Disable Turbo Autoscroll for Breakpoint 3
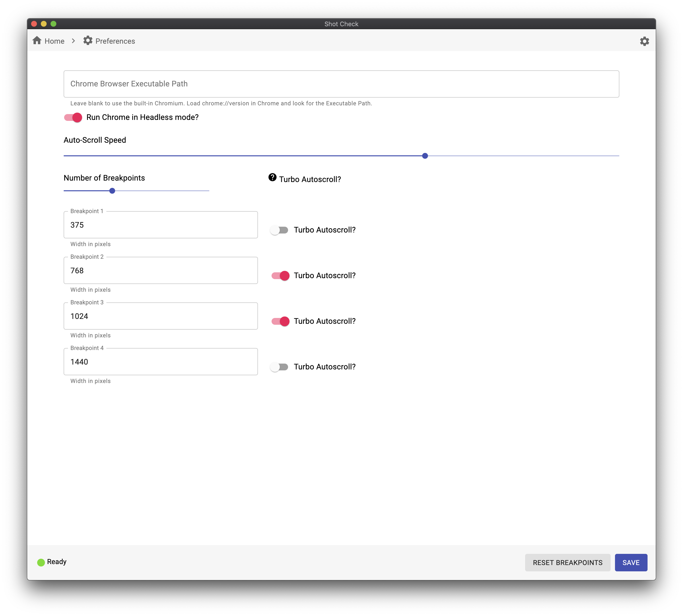This screenshot has height=616, width=683. coord(280,322)
